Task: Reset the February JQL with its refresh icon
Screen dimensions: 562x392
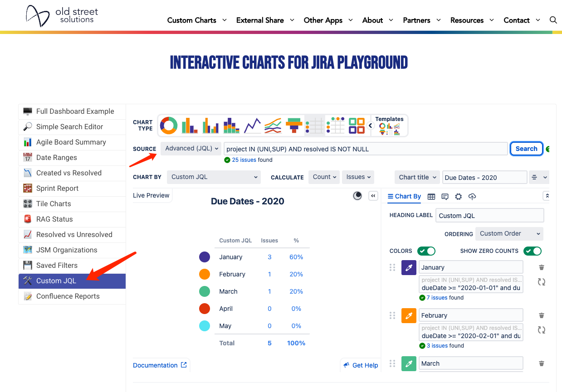Action: pos(541,330)
